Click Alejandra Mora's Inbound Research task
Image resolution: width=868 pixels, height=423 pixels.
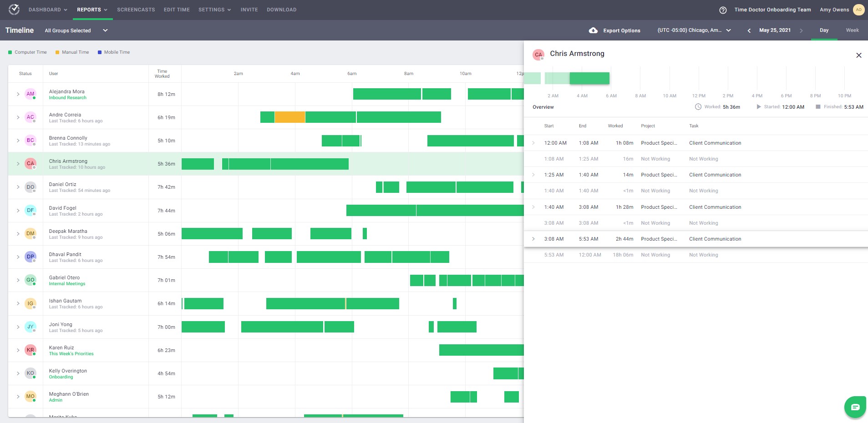(68, 98)
